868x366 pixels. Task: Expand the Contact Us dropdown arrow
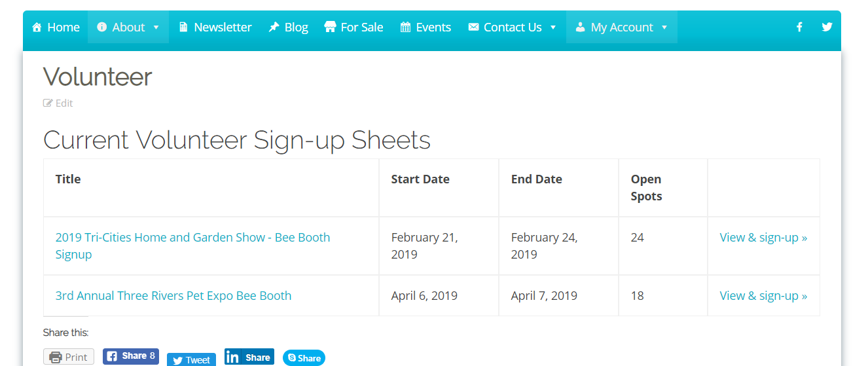pos(553,27)
